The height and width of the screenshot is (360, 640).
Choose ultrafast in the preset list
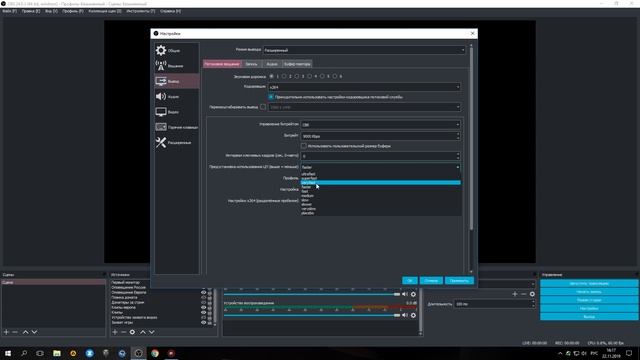tap(380, 174)
